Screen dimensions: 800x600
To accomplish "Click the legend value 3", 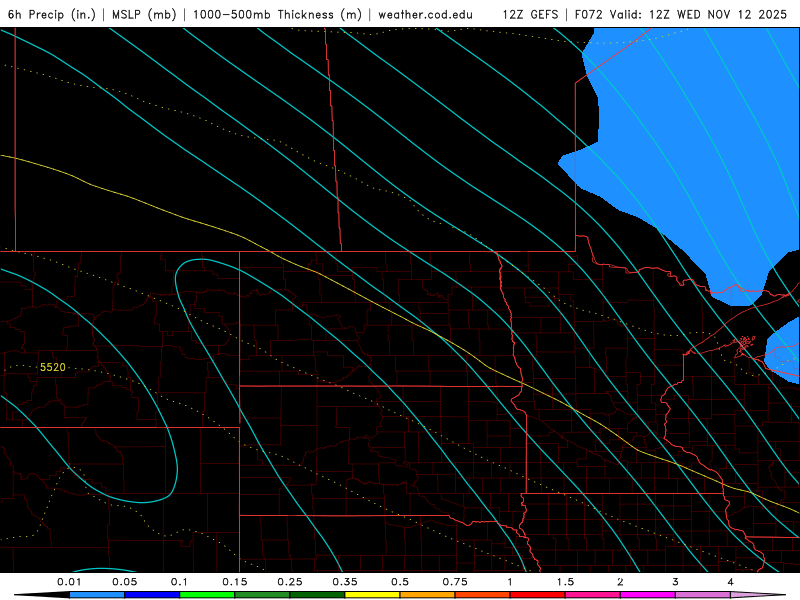I will coord(676,582).
